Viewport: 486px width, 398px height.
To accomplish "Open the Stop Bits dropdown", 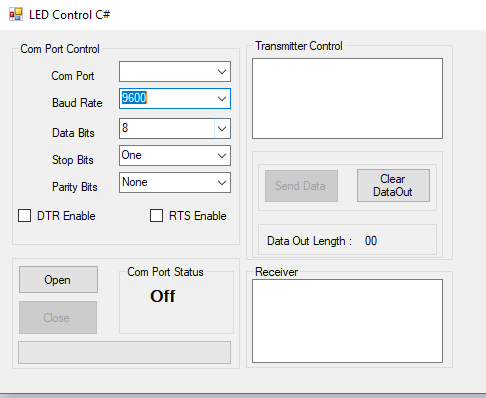I will tap(222, 156).
